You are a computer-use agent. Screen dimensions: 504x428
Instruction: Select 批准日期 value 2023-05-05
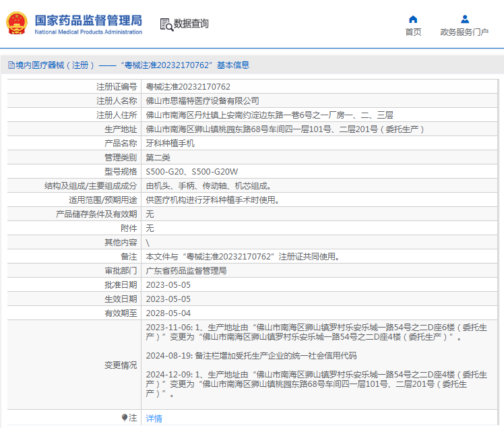click(x=168, y=284)
